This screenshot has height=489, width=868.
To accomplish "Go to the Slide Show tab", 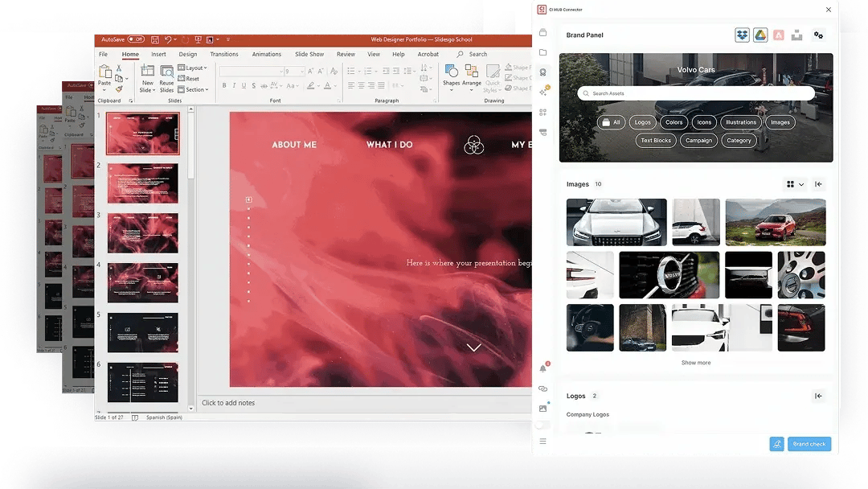I will click(309, 54).
